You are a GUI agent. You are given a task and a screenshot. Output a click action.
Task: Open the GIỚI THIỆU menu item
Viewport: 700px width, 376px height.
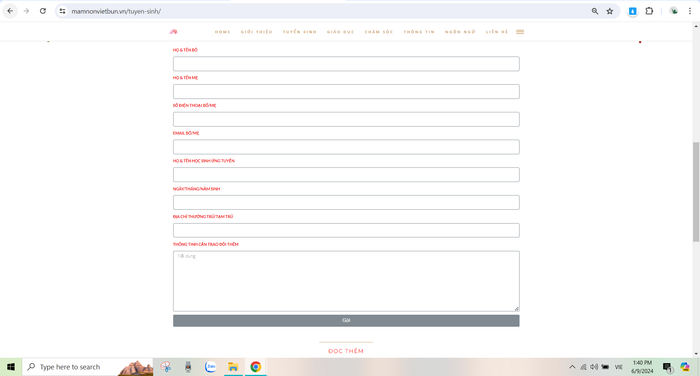coord(257,32)
